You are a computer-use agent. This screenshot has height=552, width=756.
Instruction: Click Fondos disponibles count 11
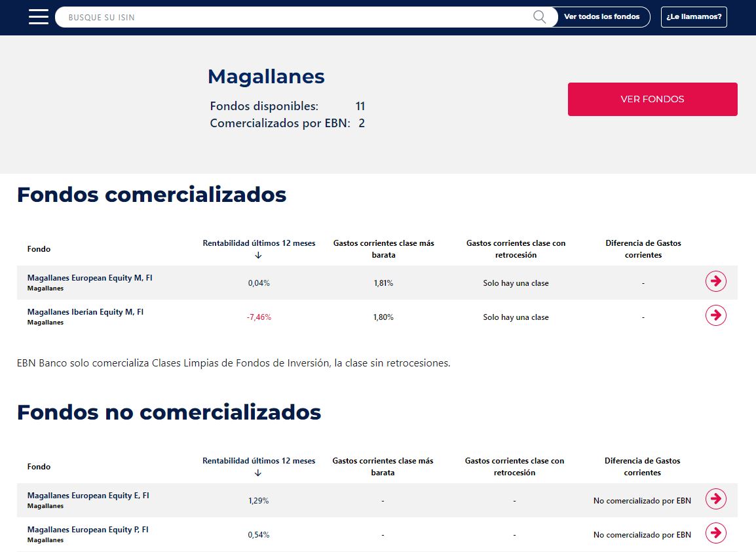pos(360,106)
